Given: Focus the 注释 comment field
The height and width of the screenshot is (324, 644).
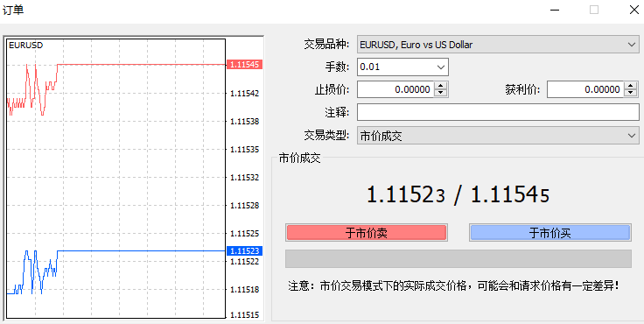Looking at the screenshot, I should click(498, 112).
